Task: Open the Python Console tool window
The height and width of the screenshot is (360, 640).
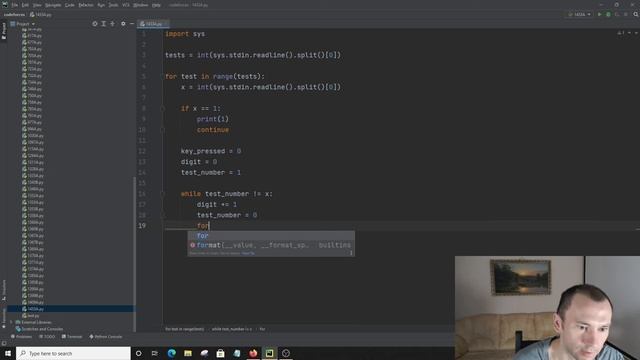Action: (106, 337)
